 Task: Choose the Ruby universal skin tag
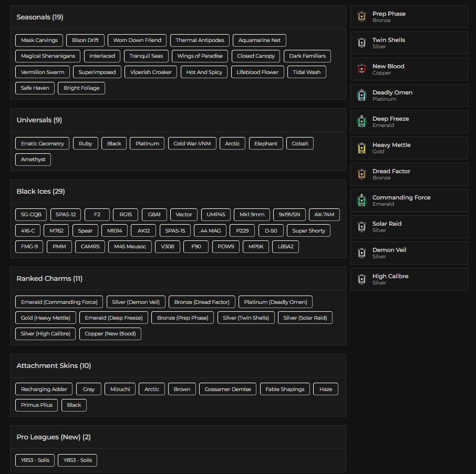point(85,143)
